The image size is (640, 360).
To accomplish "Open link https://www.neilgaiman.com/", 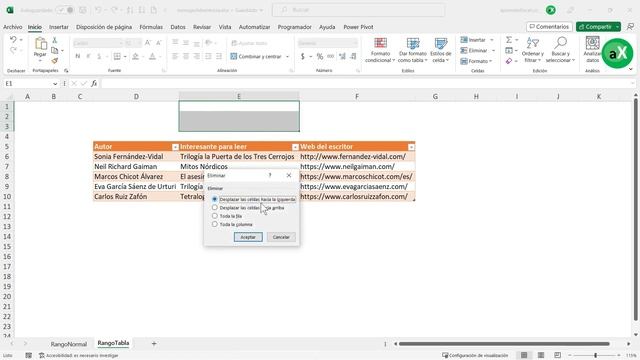I will click(x=347, y=167).
